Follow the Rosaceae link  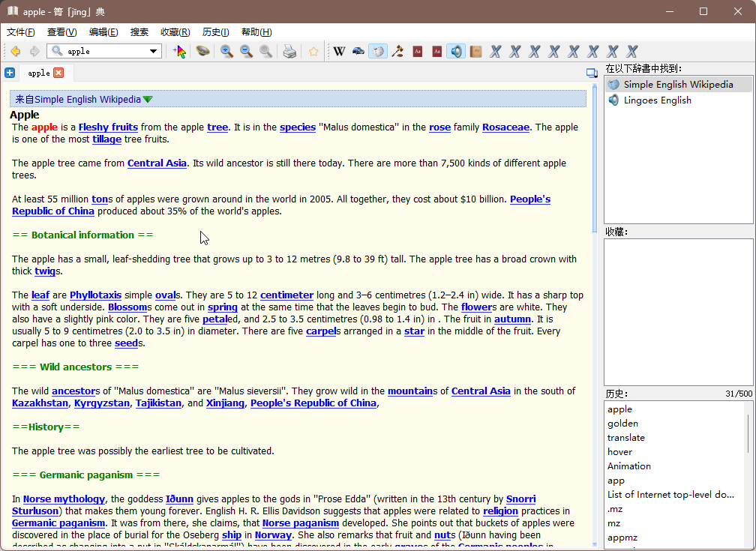click(x=505, y=127)
